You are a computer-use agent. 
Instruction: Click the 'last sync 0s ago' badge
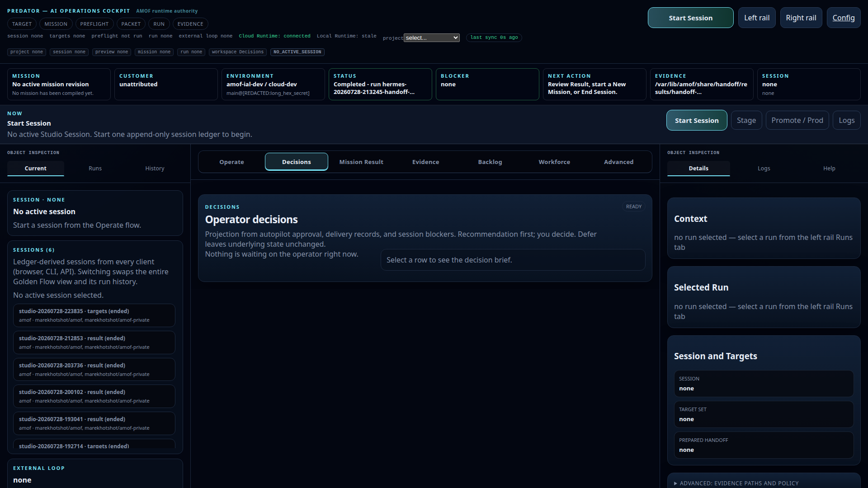coord(494,38)
